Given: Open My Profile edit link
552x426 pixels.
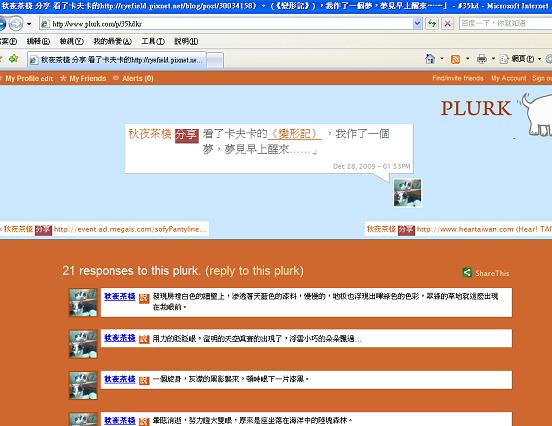Looking at the screenshot, I should (x=29, y=79).
